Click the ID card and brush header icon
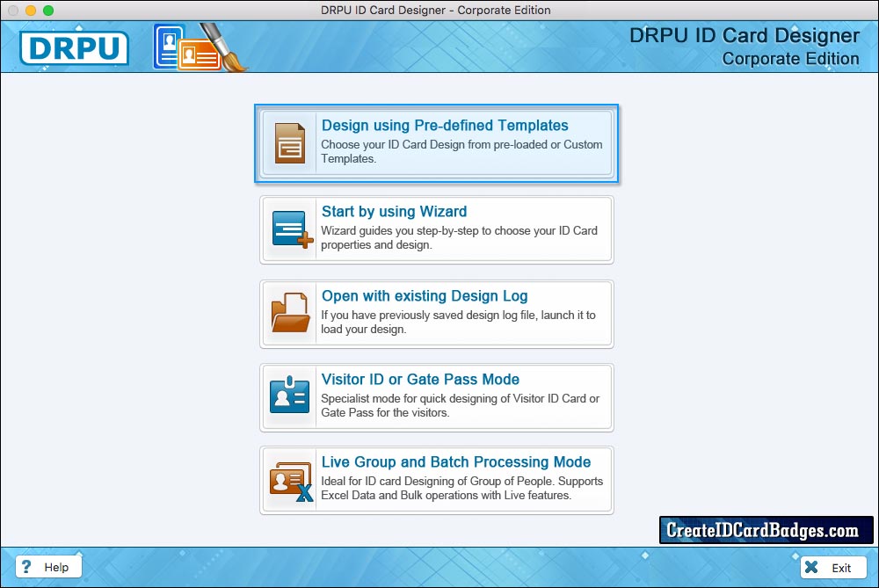Image resolution: width=879 pixels, height=588 pixels. 200,47
